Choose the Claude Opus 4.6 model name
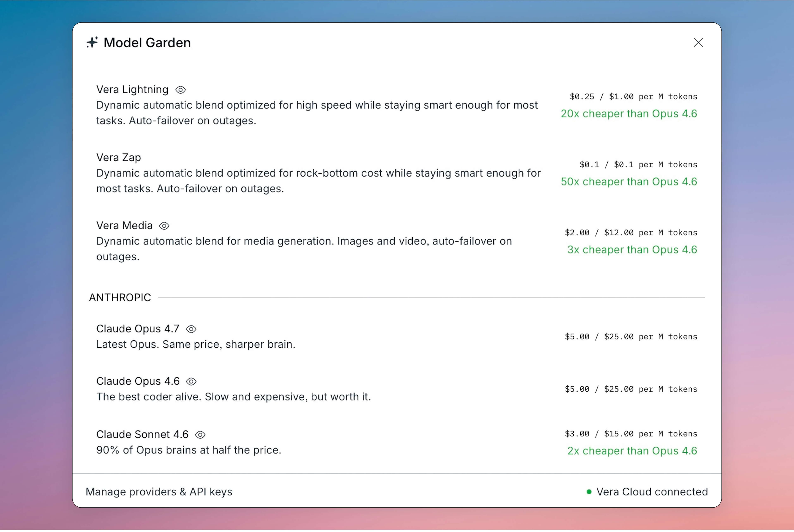Screen dimensions: 794x532 [x=138, y=381]
